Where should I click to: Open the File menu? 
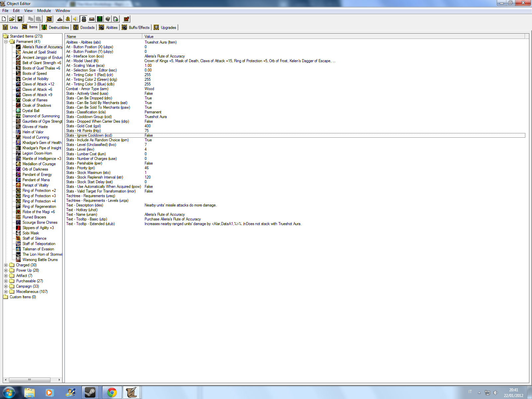pos(5,11)
